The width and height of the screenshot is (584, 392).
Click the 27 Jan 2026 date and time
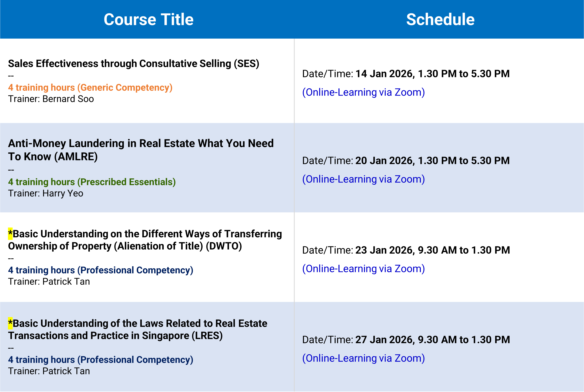click(x=432, y=340)
